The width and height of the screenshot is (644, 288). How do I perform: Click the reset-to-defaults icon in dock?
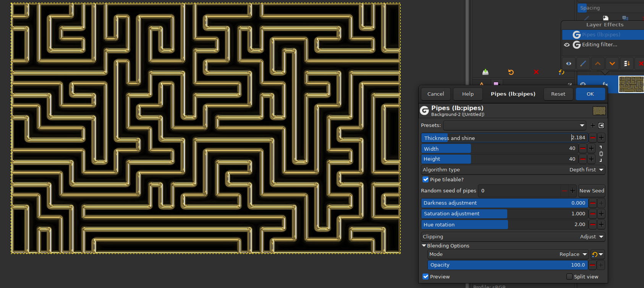[561, 72]
